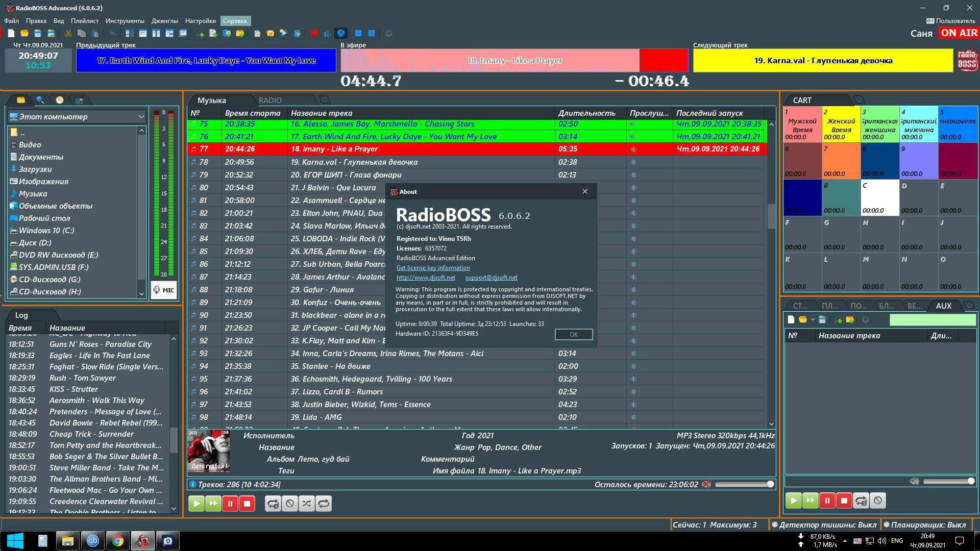
Task: Click the equalizer bars icon in toolbar
Action: tap(327, 33)
